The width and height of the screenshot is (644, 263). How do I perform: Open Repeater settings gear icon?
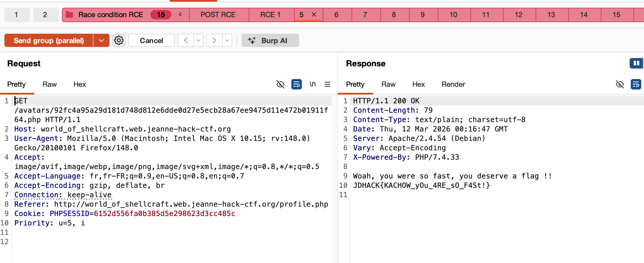tap(119, 41)
